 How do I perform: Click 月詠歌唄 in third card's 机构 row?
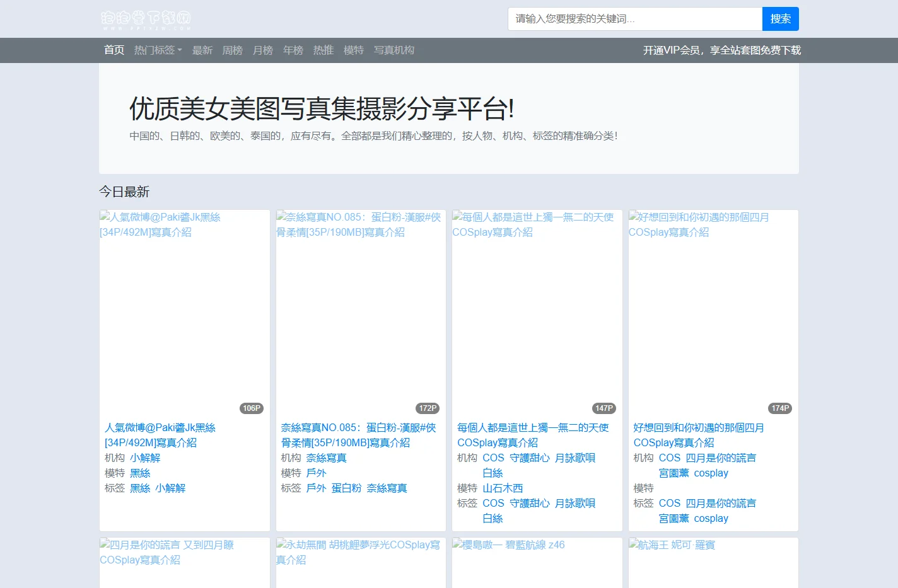click(575, 458)
